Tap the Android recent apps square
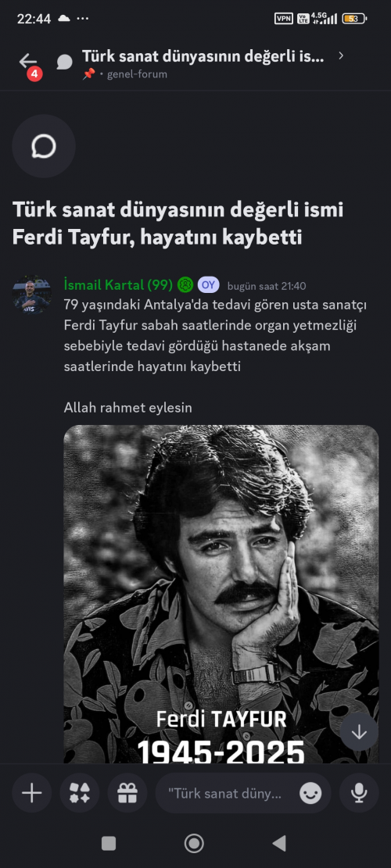Screen dimensions: 391x868 pyautogui.click(x=109, y=843)
